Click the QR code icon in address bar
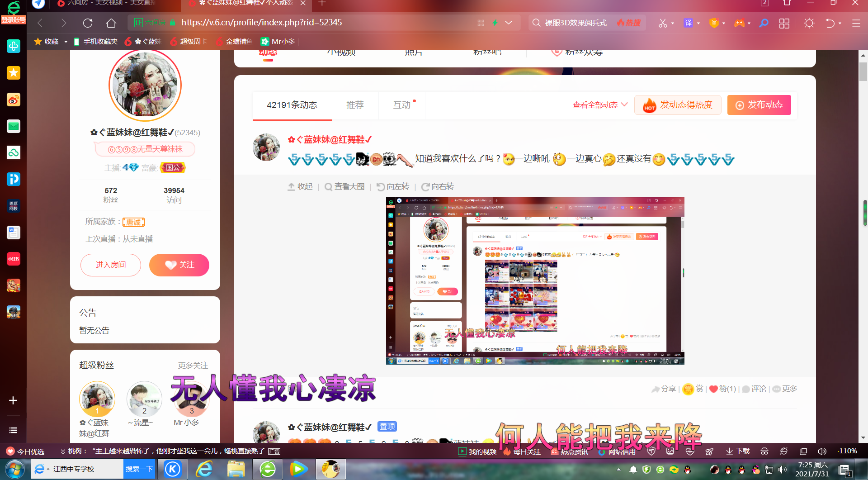Screen dimensions: 868x480 [481, 23]
